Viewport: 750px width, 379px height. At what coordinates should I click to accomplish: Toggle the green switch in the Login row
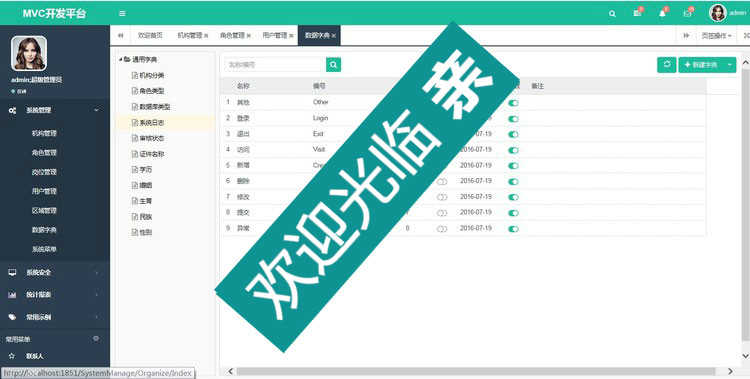[513, 119]
